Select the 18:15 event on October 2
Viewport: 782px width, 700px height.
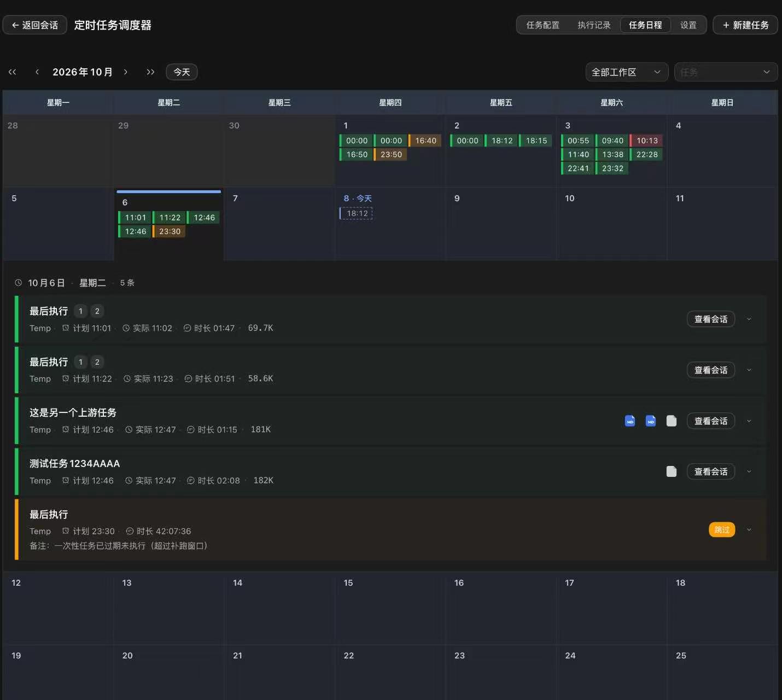click(535, 141)
